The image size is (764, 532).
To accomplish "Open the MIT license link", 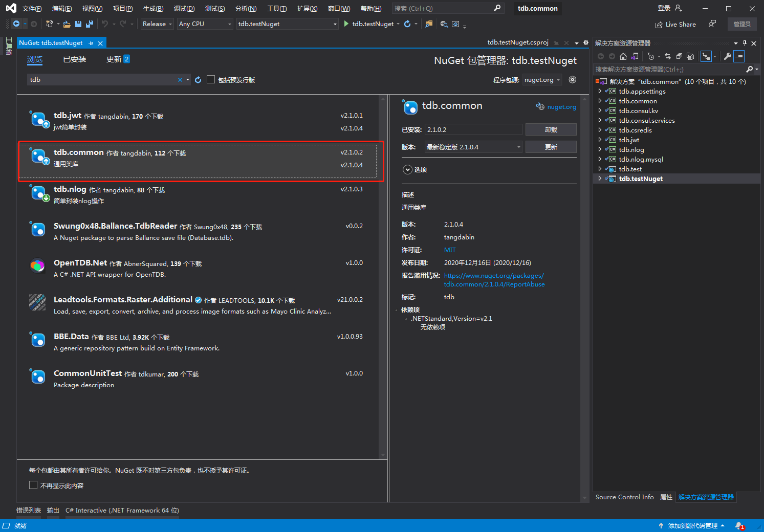I will (450, 250).
